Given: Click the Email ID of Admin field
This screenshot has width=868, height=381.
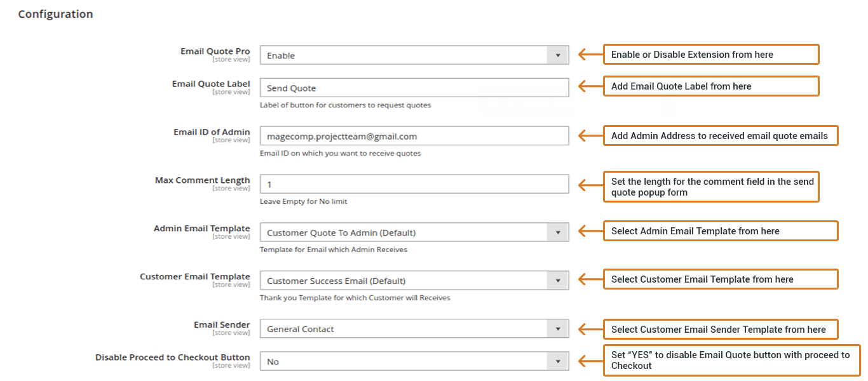Looking at the screenshot, I should tap(414, 136).
